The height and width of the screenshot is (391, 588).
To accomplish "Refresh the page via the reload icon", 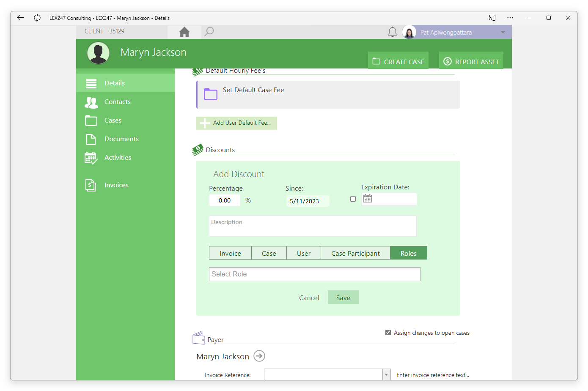I will pyautogui.click(x=37, y=18).
